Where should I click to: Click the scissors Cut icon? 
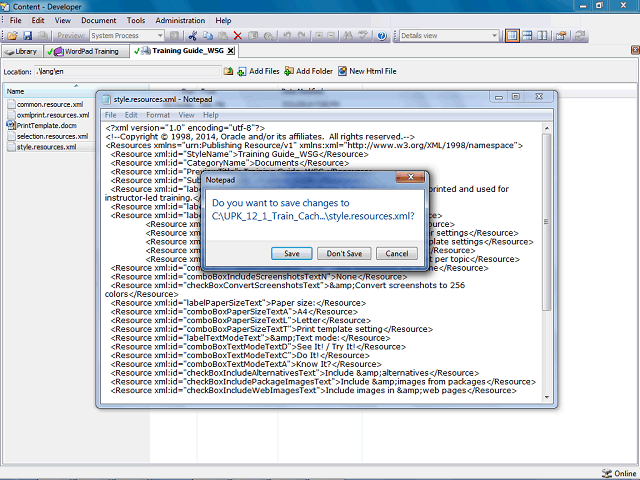pos(193,36)
